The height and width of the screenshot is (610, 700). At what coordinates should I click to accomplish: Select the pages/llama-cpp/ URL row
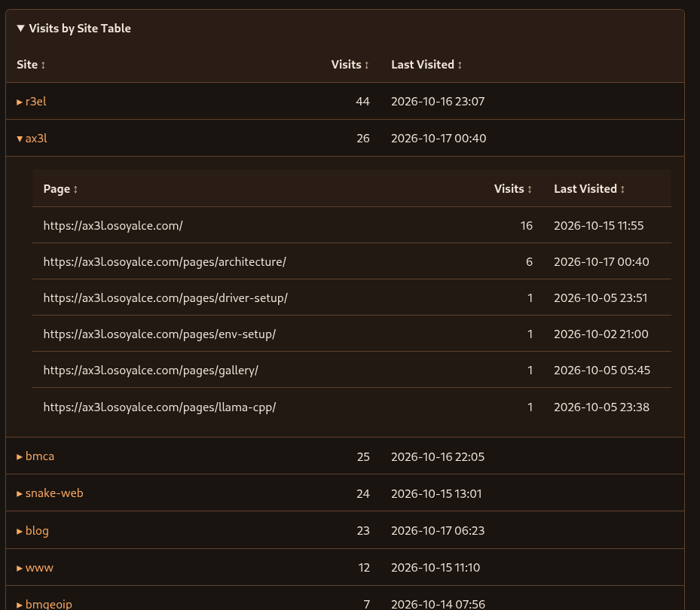[352, 407]
